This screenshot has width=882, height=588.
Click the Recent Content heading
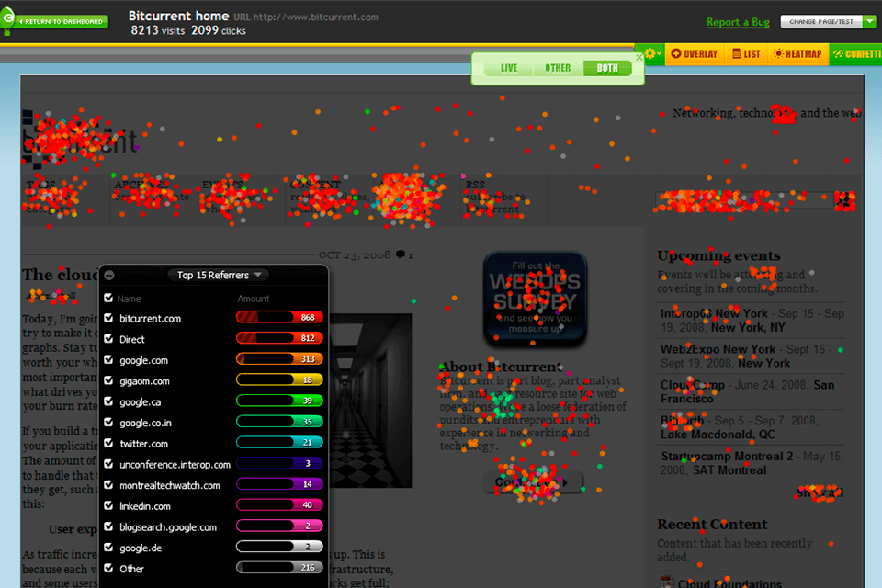712,524
